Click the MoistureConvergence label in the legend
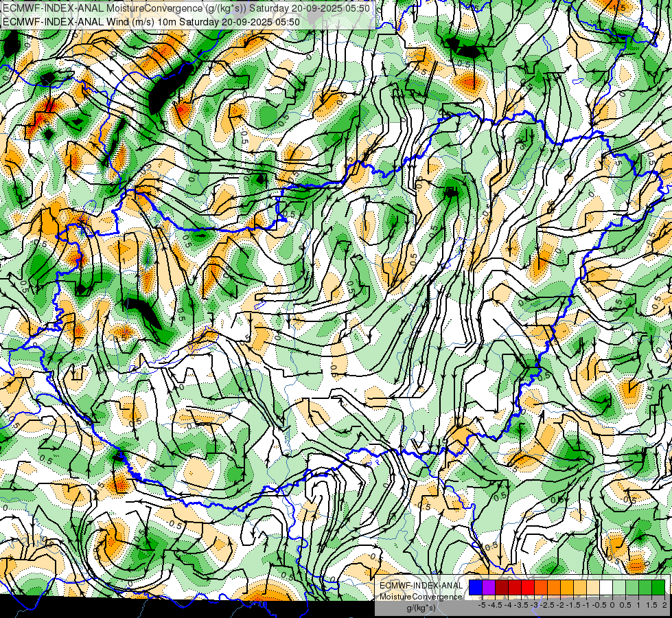672x618 pixels. click(x=421, y=597)
